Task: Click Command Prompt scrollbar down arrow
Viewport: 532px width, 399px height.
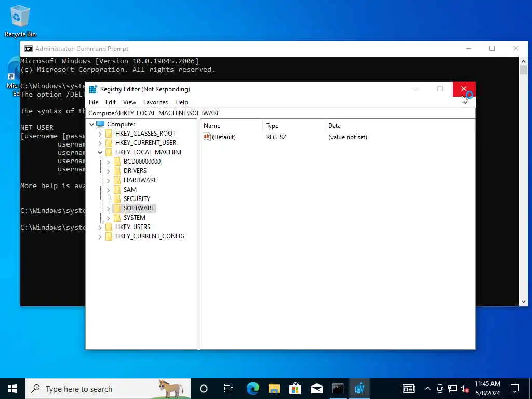Action: click(x=523, y=302)
